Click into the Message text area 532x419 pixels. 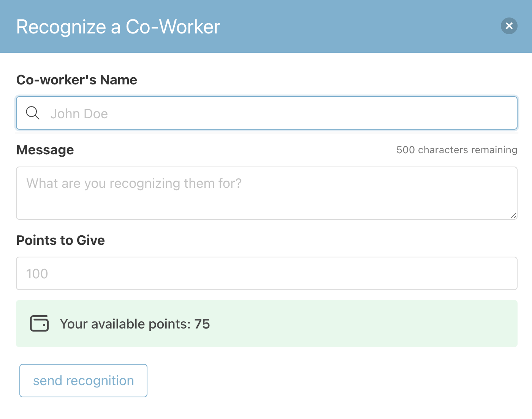click(267, 193)
